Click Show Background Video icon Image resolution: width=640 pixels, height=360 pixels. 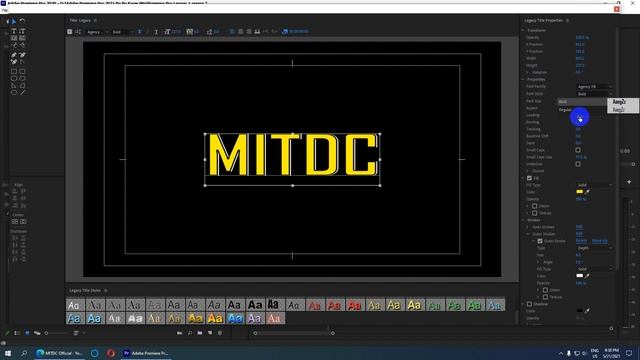coord(285,31)
